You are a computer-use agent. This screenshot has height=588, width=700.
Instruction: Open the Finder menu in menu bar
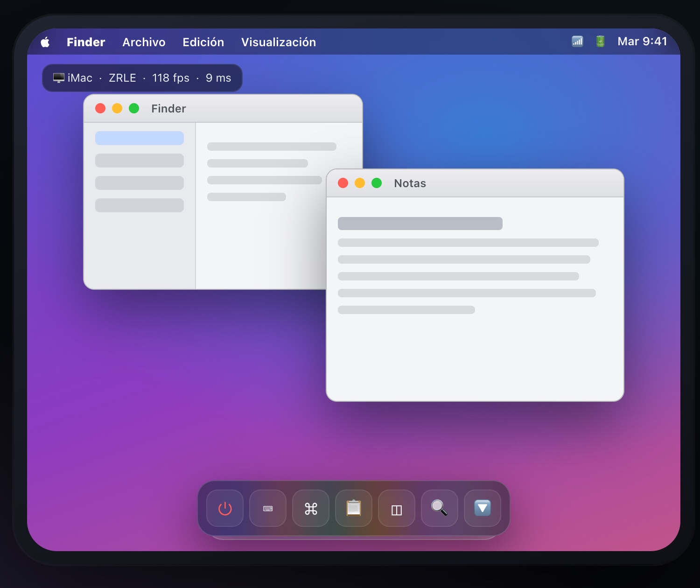[86, 42]
